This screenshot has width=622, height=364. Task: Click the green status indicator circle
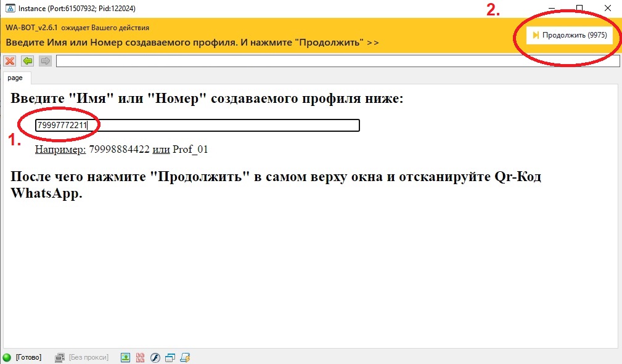[x=7, y=357]
